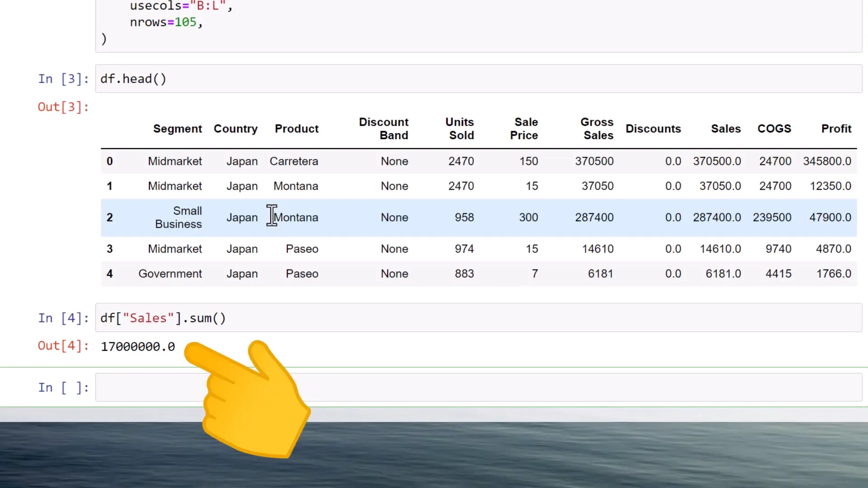Image resolution: width=868 pixels, height=488 pixels.
Task: Click the Out[4] output label
Action: click(63, 346)
